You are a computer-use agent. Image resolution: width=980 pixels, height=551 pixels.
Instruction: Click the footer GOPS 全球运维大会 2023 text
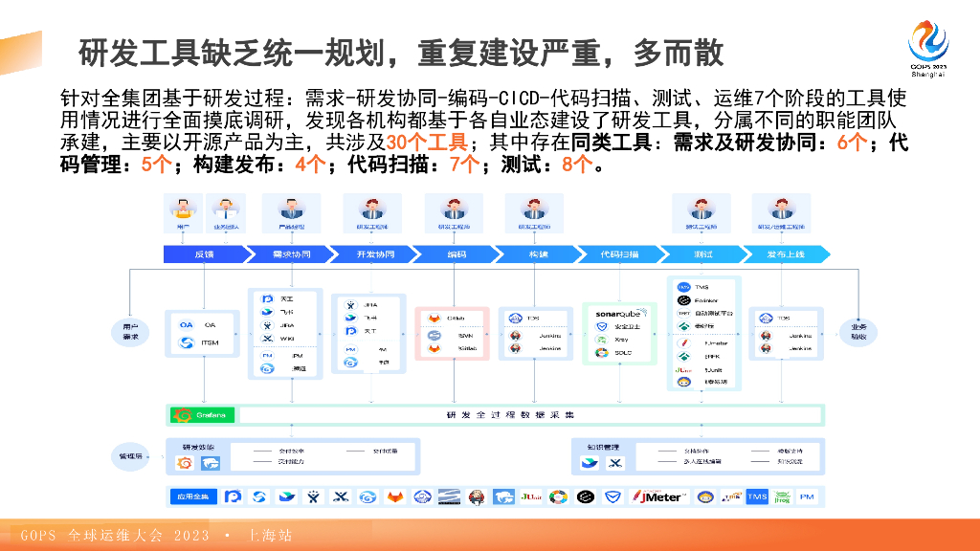[115, 536]
